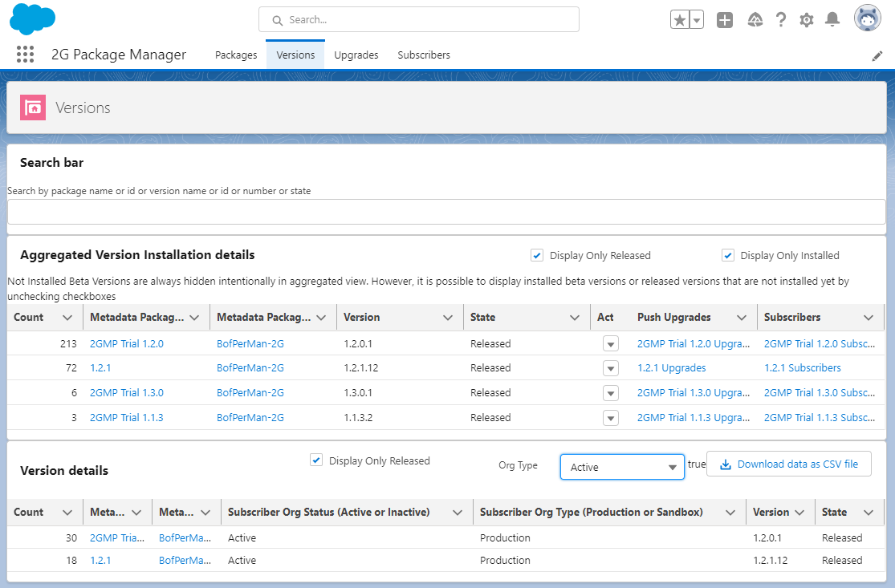The height and width of the screenshot is (588, 895).
Task: Open 2GMP Tria... link in Version details
Action: [x=117, y=537]
